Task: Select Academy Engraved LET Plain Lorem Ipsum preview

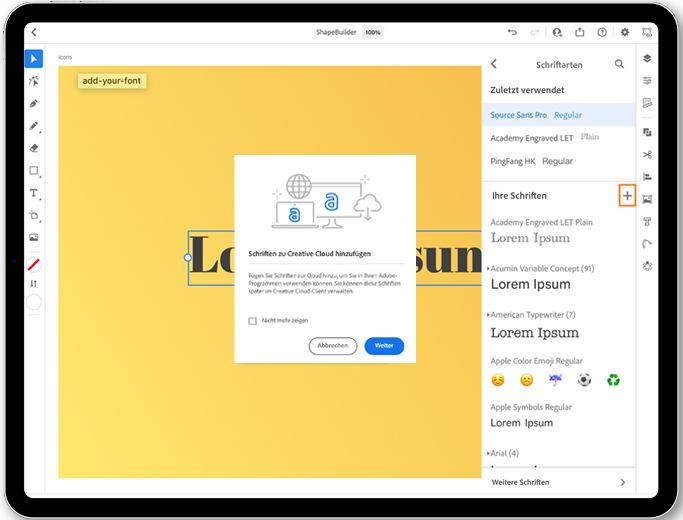Action: click(x=531, y=238)
